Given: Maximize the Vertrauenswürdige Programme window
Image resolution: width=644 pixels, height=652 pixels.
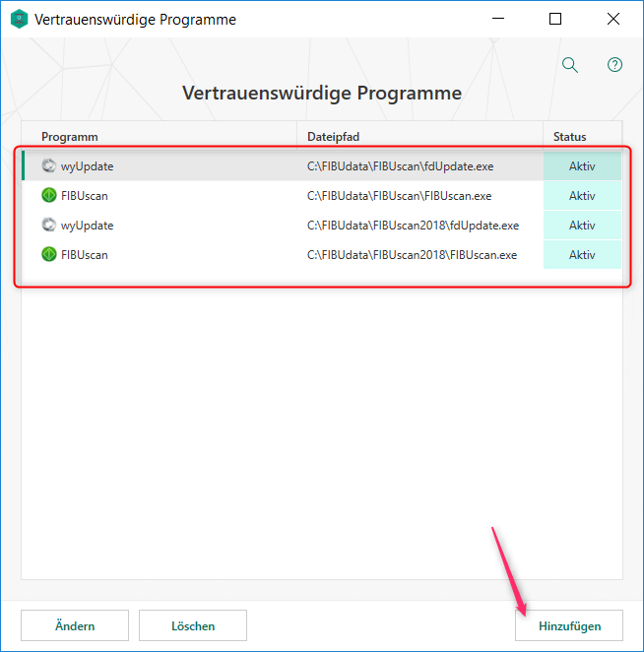Looking at the screenshot, I should pos(555,19).
